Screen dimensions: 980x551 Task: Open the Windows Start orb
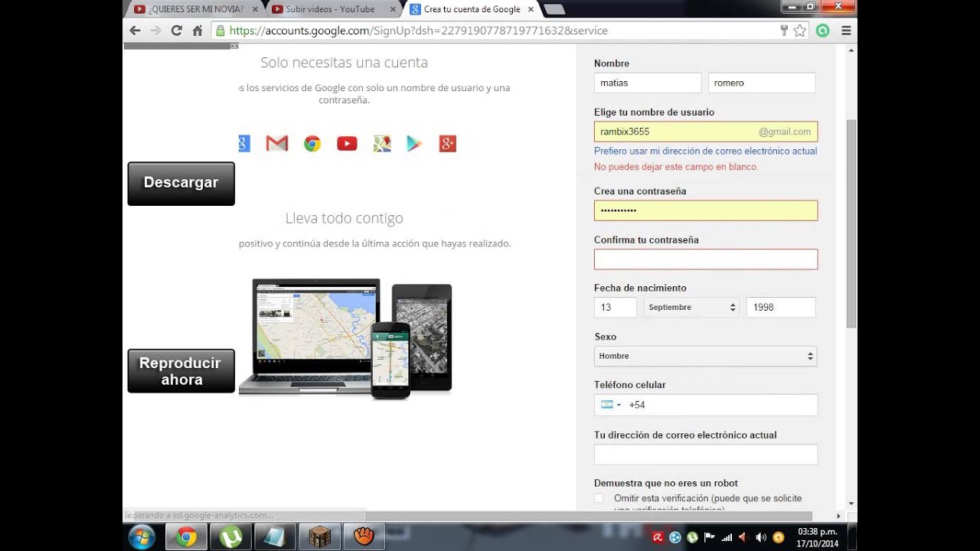point(142,537)
